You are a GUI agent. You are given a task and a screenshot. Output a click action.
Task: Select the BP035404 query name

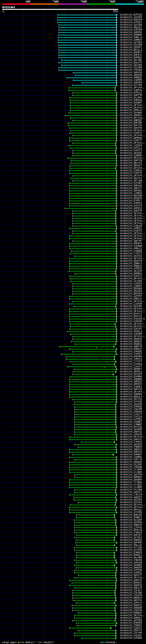(x=8, y=8)
